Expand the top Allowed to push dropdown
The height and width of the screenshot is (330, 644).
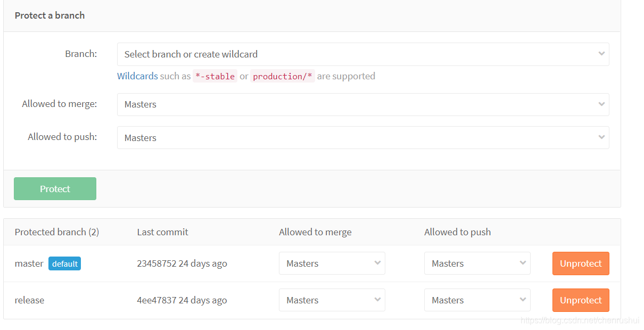pyautogui.click(x=362, y=137)
